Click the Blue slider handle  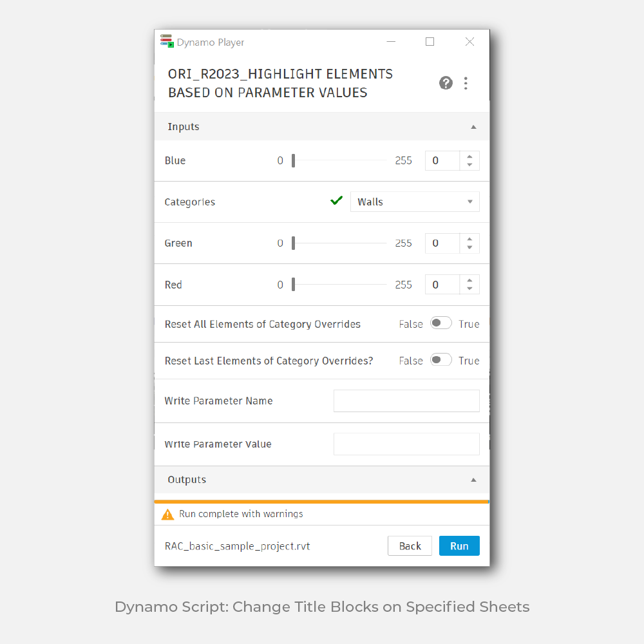click(293, 160)
